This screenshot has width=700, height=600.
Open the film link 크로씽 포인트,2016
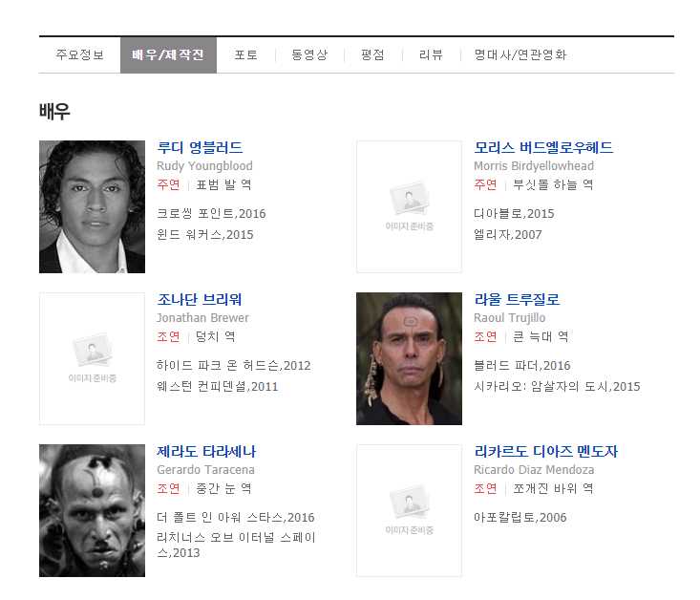coord(211,214)
